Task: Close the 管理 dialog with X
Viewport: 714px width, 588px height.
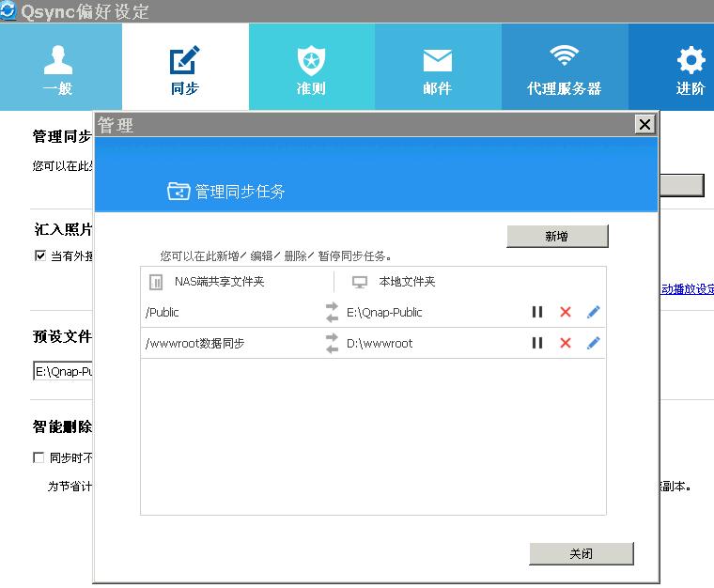Action: tap(644, 124)
